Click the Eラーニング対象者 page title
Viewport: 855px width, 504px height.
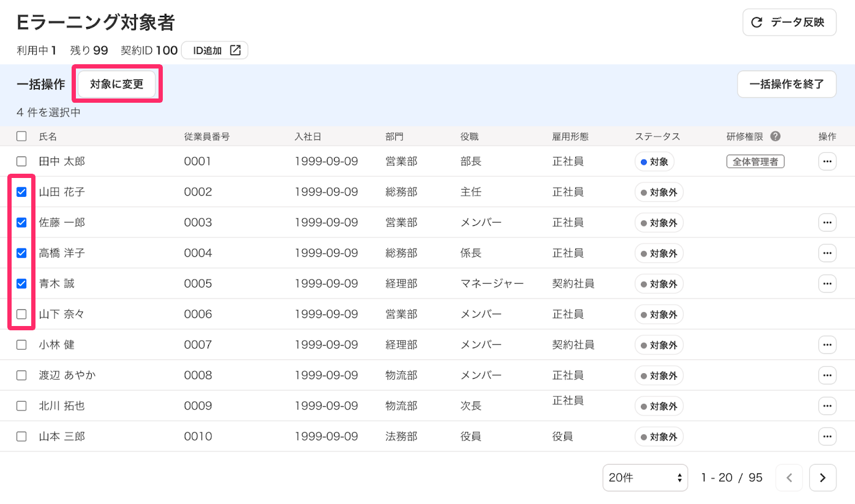click(96, 22)
